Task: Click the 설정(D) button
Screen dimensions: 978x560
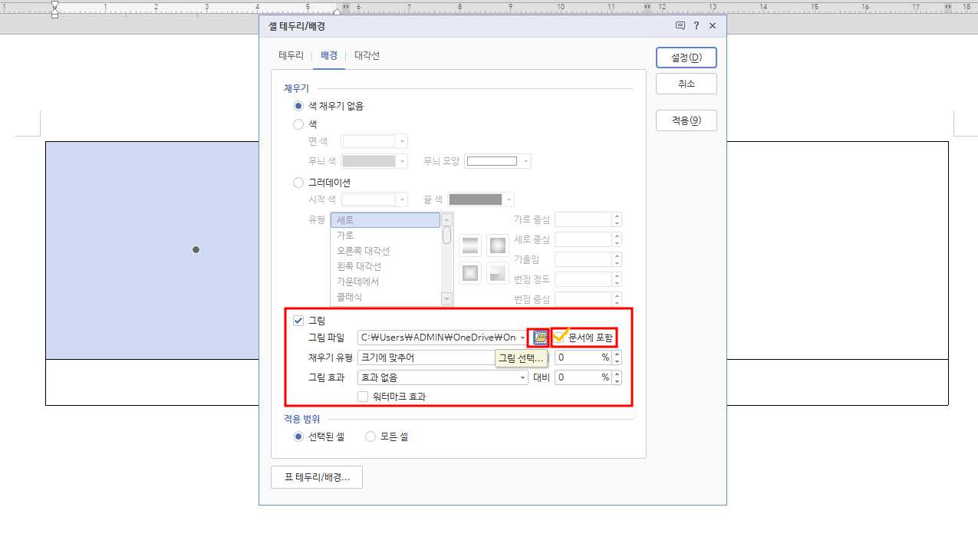Action: (x=687, y=58)
